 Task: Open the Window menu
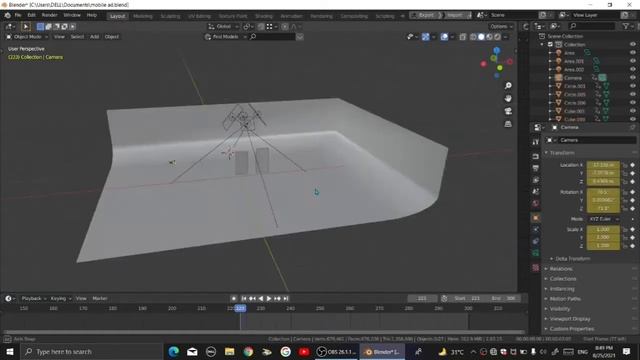(x=72, y=15)
